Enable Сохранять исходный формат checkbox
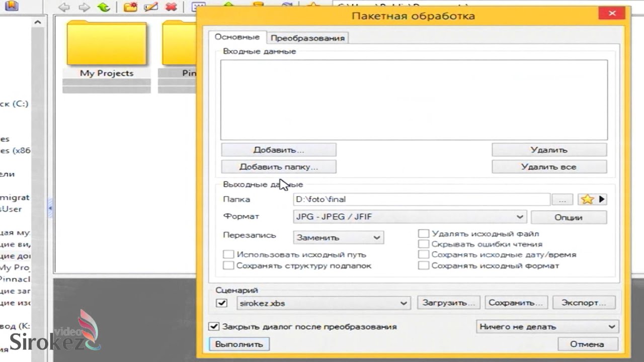Image resolution: width=644 pixels, height=362 pixels. (x=424, y=265)
